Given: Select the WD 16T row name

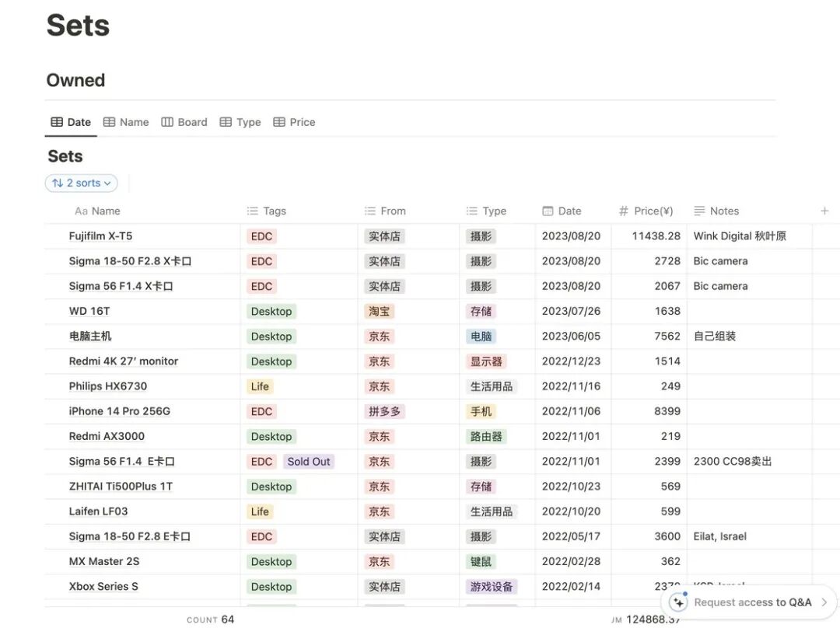Looking at the screenshot, I should tap(89, 311).
